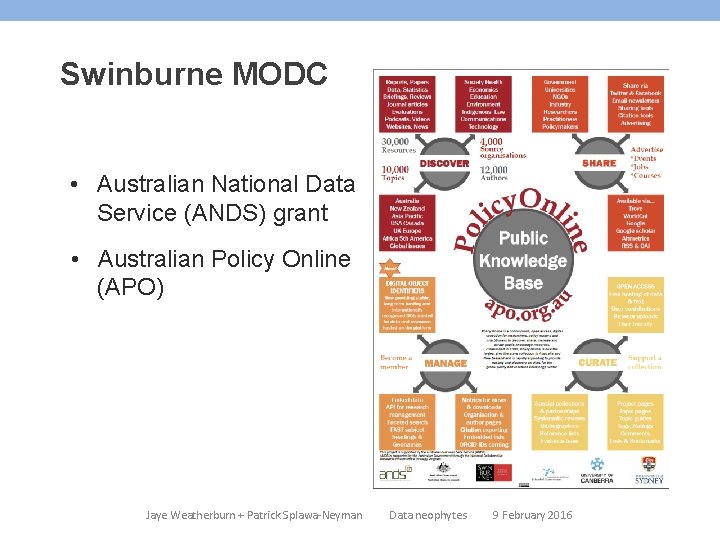Click the Linked data API orange box
The image size is (720, 540).
[x=407, y=422]
